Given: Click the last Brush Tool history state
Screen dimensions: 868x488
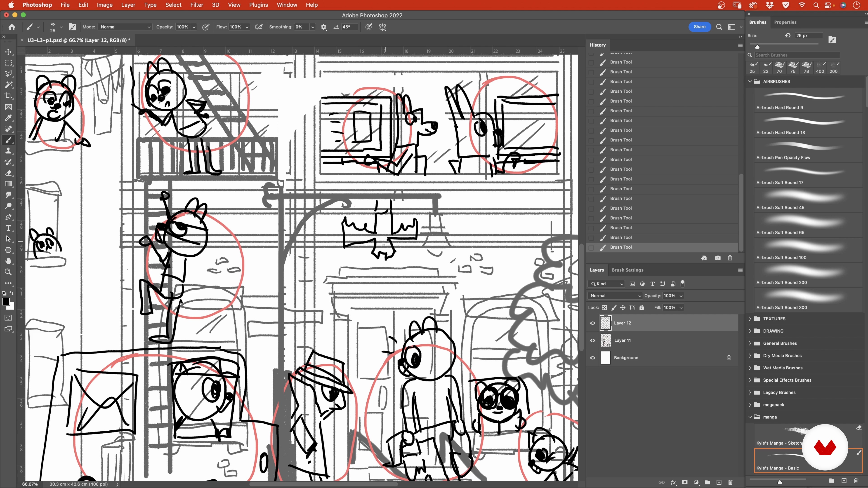Looking at the screenshot, I should [x=663, y=247].
